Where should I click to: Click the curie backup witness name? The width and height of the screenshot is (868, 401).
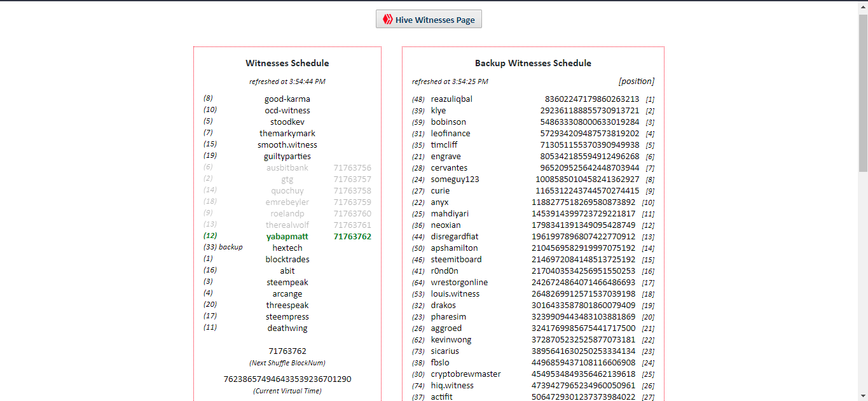pyautogui.click(x=440, y=190)
